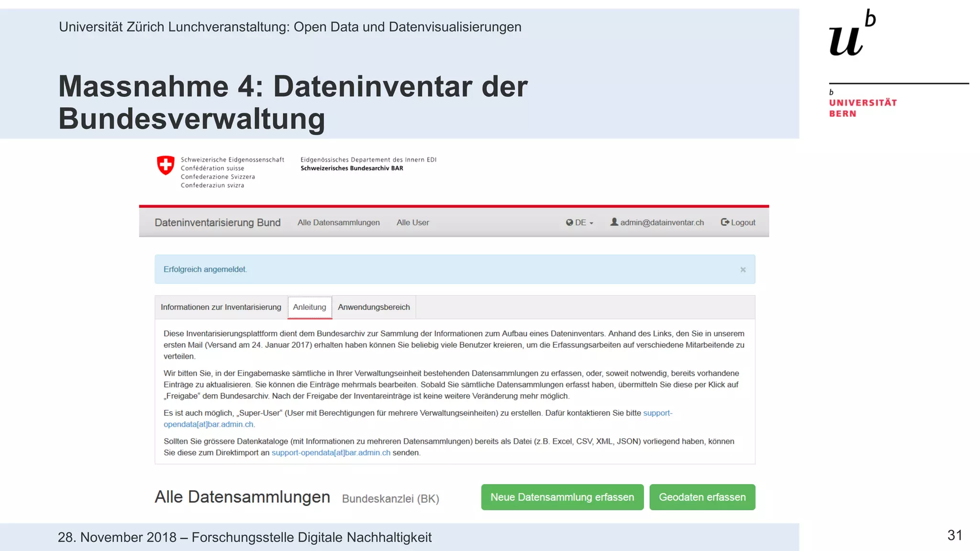
Task: Open the DE language dropdown
Action: coord(579,222)
